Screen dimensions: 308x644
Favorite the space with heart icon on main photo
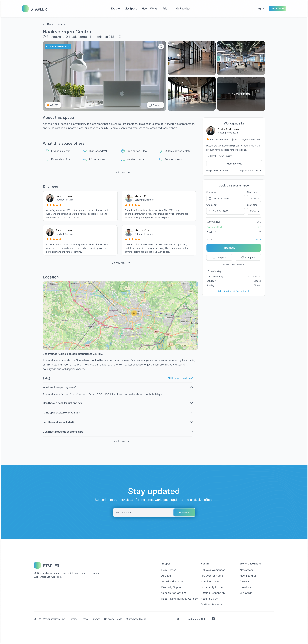point(161,47)
